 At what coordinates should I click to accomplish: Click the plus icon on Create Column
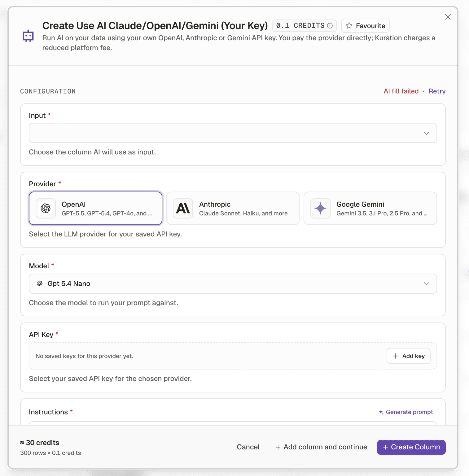[385, 447]
